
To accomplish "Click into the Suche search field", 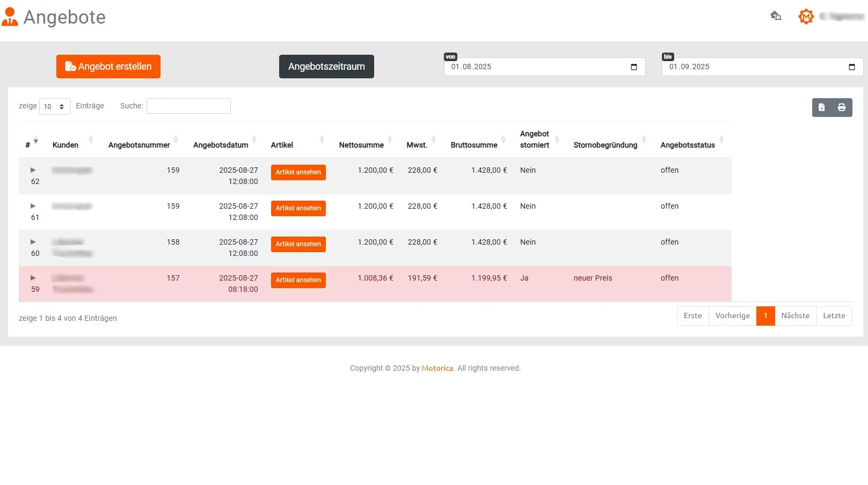I will 188,106.
